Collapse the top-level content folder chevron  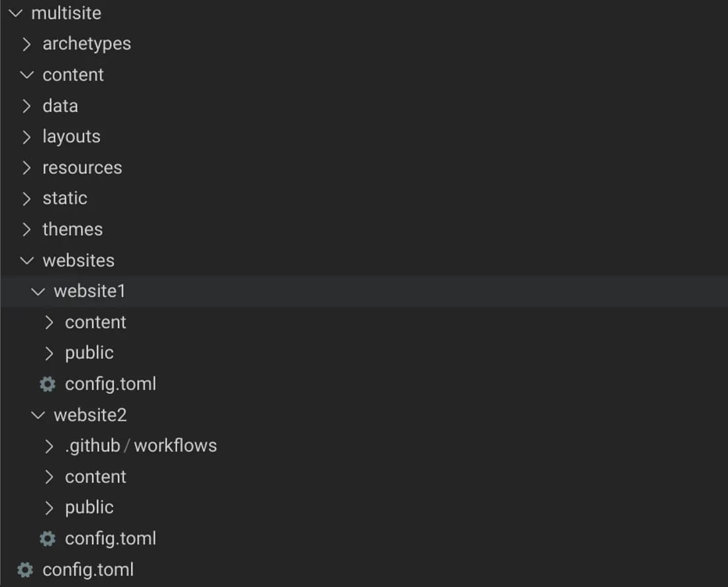coord(26,75)
